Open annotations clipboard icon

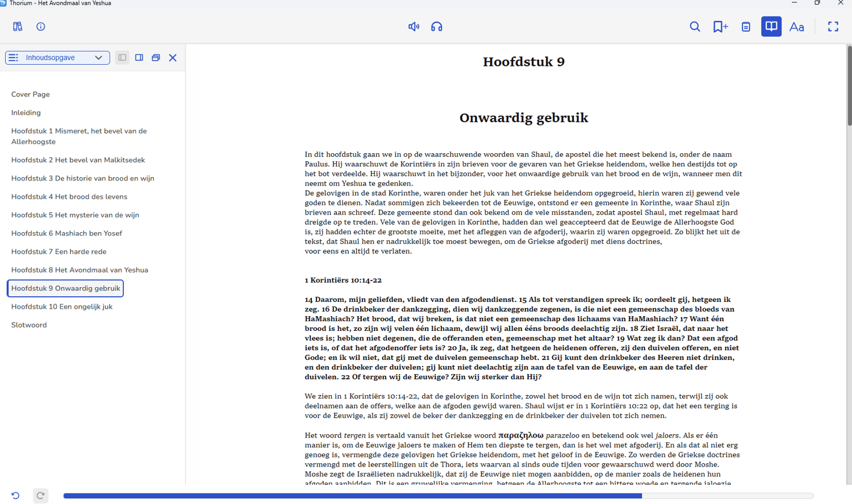[x=746, y=27]
